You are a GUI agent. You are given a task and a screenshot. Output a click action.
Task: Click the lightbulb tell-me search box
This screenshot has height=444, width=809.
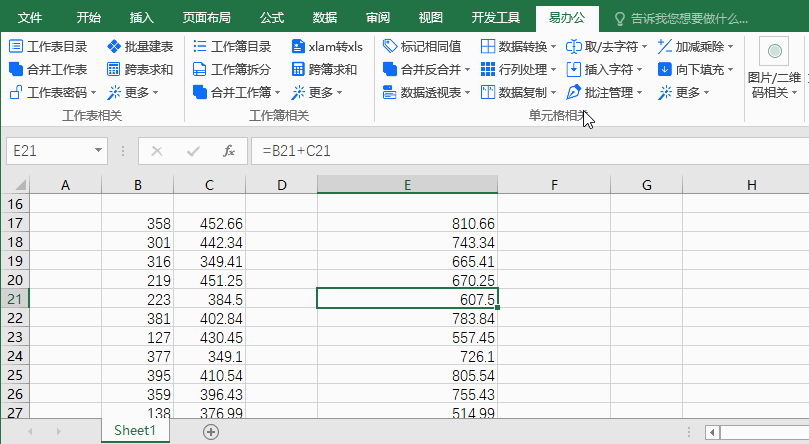point(681,19)
